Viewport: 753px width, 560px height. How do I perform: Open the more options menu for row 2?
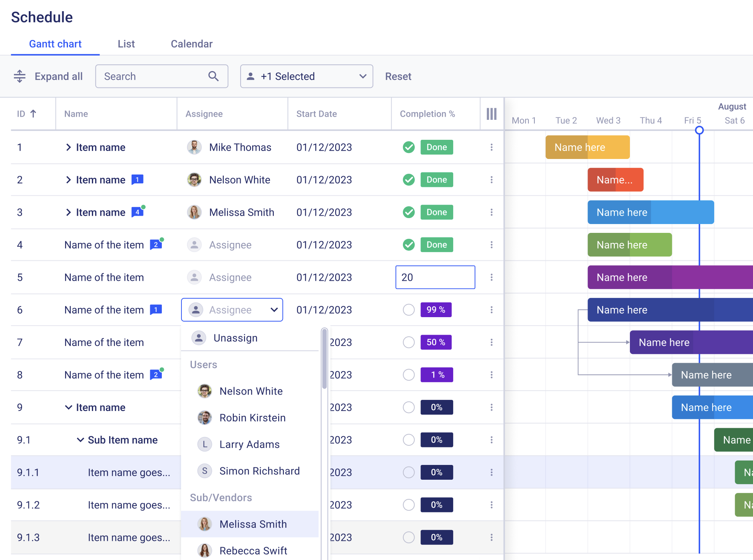[492, 180]
